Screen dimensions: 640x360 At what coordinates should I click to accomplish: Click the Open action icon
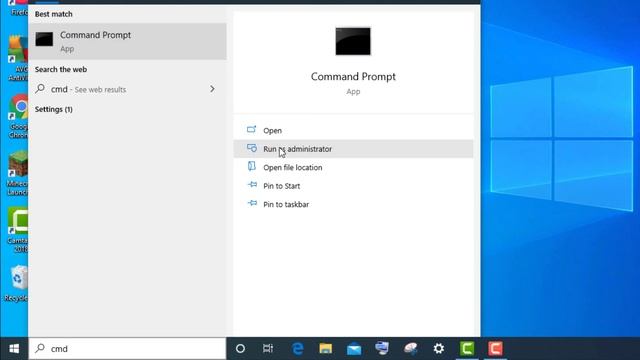[x=251, y=130]
